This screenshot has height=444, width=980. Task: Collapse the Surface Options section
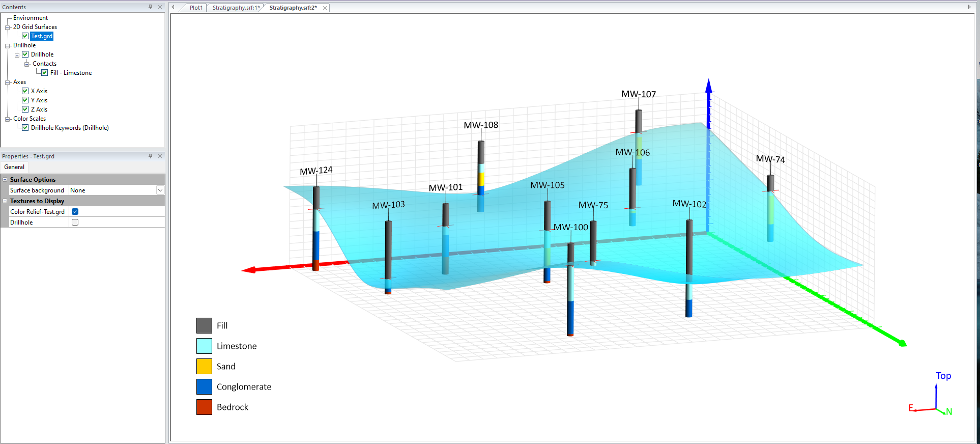tap(5, 180)
